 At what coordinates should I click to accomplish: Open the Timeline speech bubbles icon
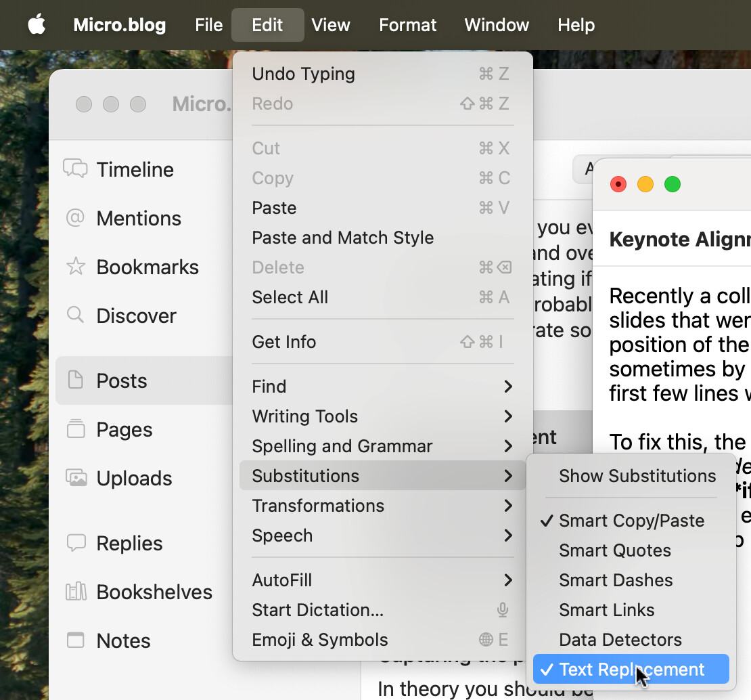pos(75,169)
